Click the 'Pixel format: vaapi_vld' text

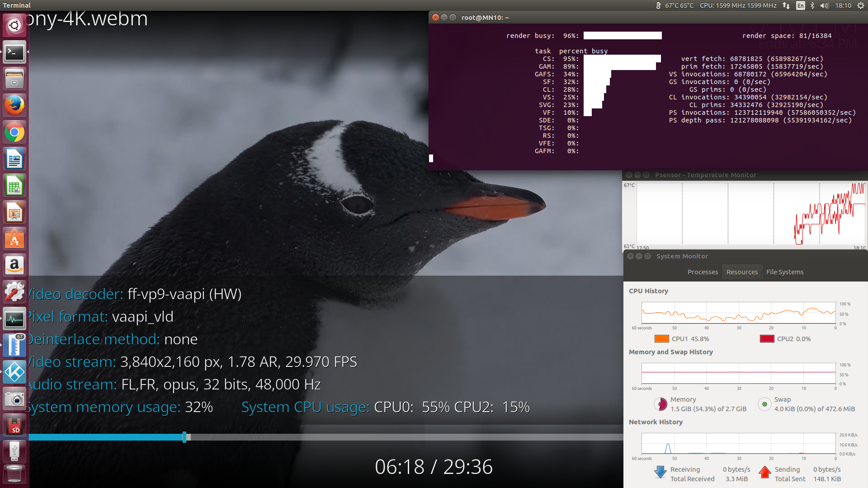pyautogui.click(x=100, y=317)
